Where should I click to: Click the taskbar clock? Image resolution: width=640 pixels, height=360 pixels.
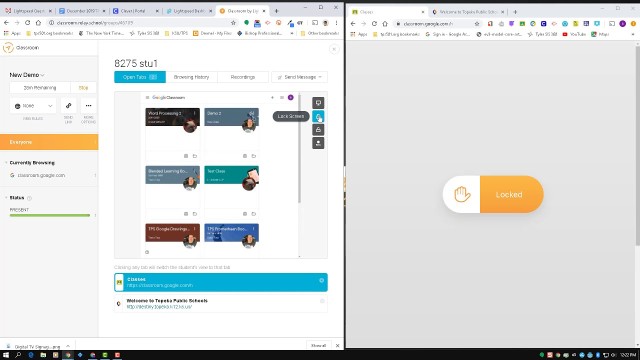click(x=628, y=355)
